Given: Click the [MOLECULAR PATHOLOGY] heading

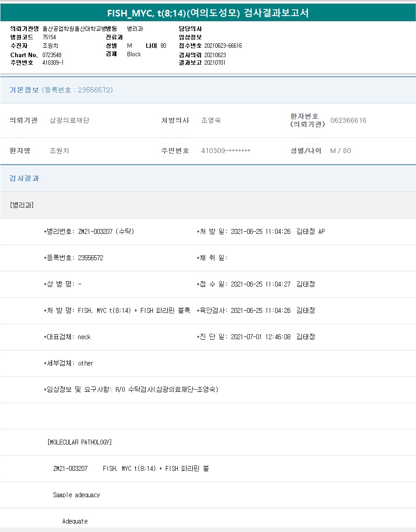Looking at the screenshot, I should click(79, 442).
